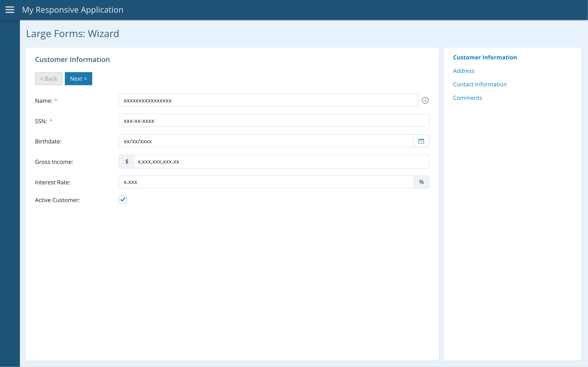Open the hamburger navigation menu
The image size is (588, 367).
(x=10, y=10)
